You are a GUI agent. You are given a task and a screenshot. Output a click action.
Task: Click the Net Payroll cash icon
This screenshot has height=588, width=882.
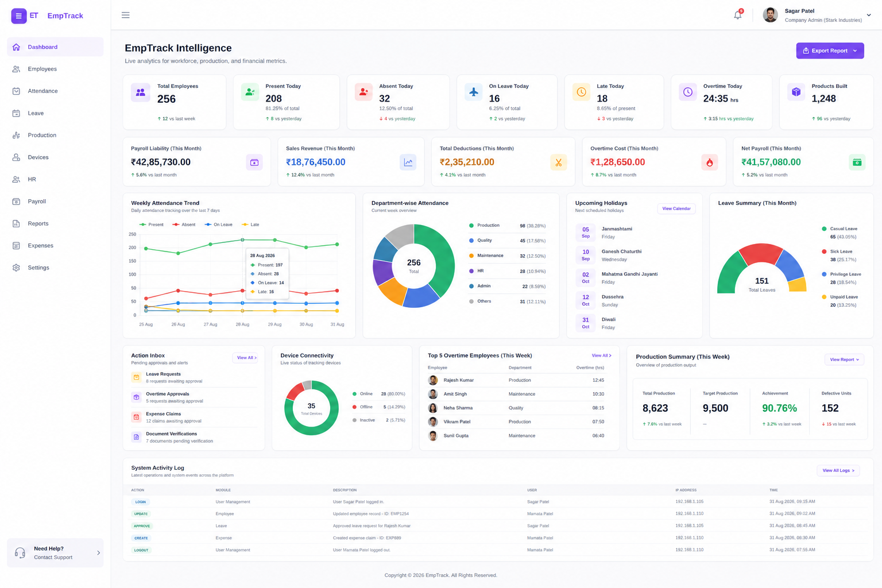point(857,163)
